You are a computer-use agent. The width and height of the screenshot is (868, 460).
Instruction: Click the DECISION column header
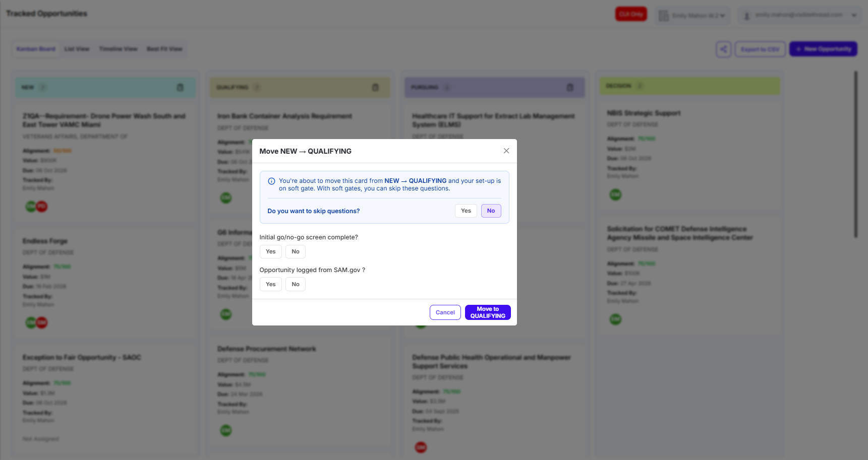[689, 86]
